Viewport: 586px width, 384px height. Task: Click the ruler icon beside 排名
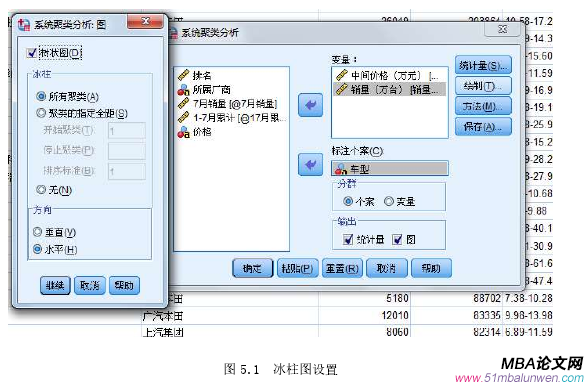[183, 76]
